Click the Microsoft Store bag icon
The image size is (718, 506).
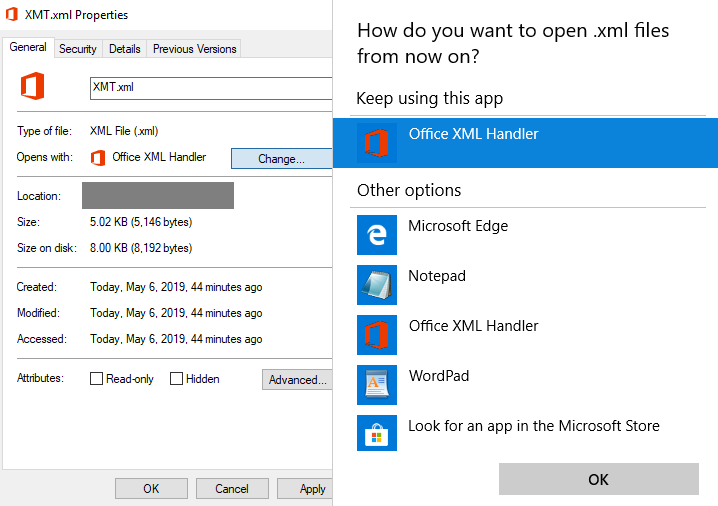coord(377,433)
